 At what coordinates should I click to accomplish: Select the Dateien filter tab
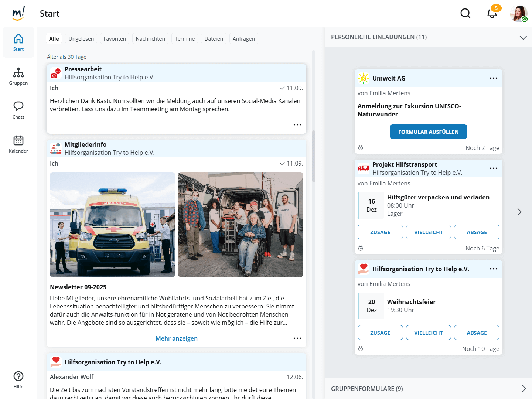pyautogui.click(x=214, y=39)
